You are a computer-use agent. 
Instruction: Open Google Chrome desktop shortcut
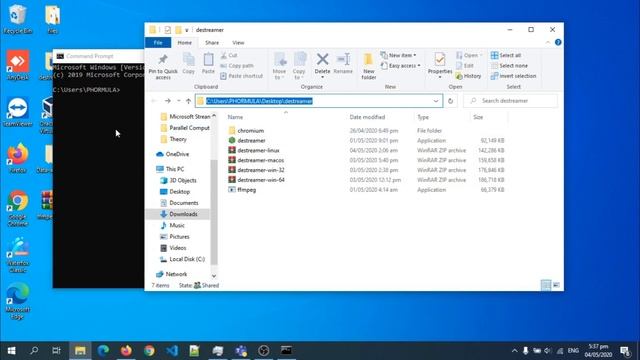click(x=18, y=208)
